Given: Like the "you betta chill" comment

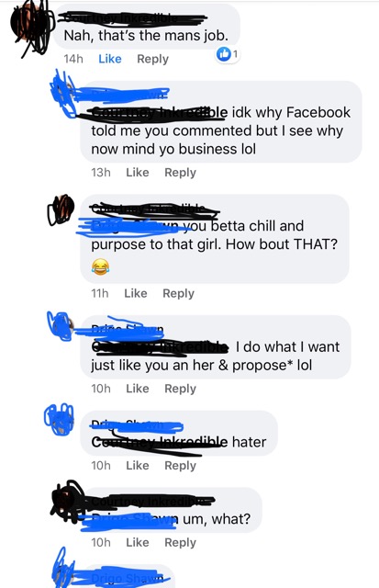Looking at the screenshot, I should pyautogui.click(x=136, y=293).
